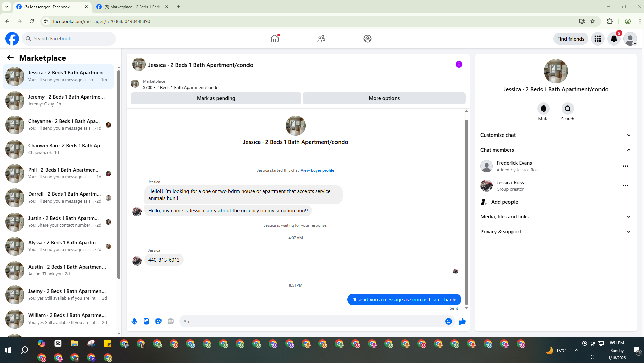
Task: Switch to the Messenger | Facebook tab
Action: coord(52,7)
